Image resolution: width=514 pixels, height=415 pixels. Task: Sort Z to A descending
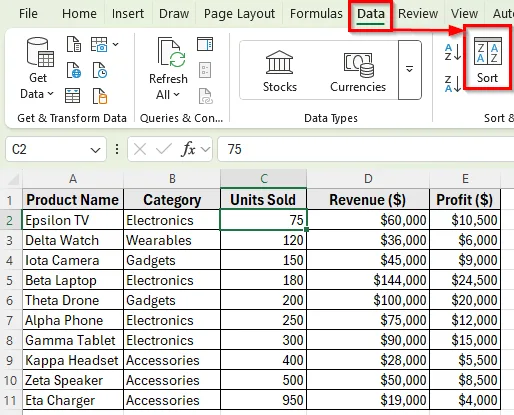453,83
